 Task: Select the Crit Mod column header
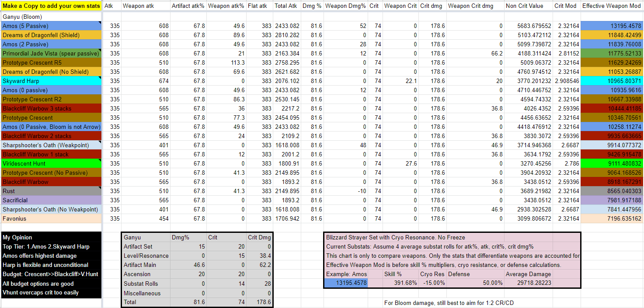click(x=567, y=6)
